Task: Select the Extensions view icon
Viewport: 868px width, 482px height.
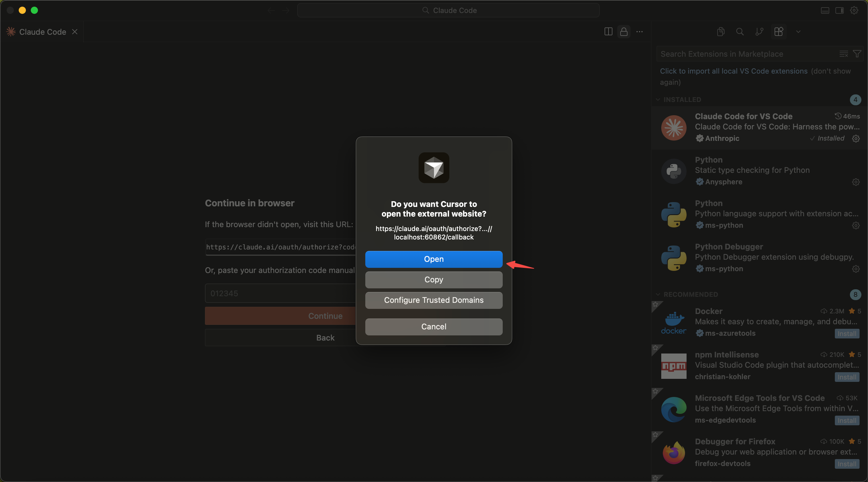Action: coord(779,32)
